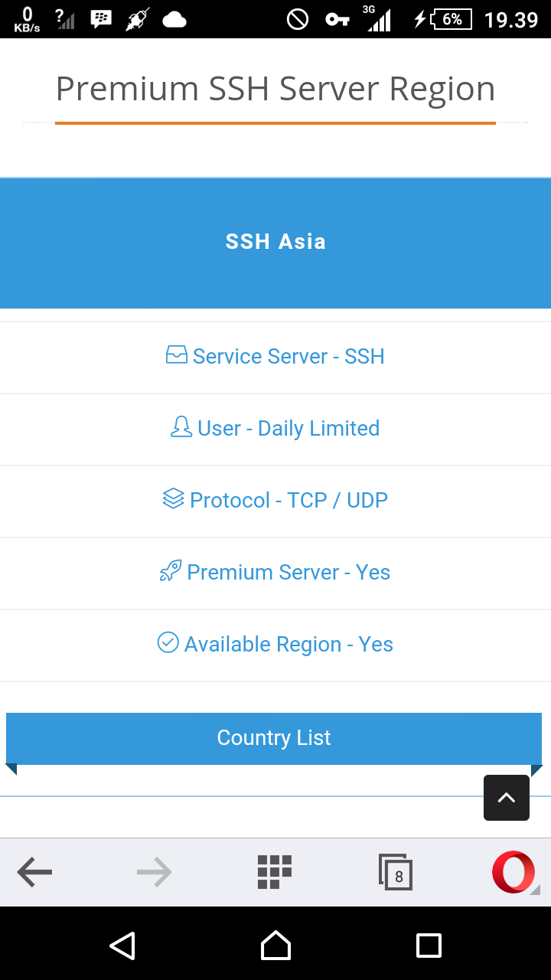Screen dimensions: 551x980
Task: Click the envelope icon beside Service Server
Action: click(x=176, y=354)
